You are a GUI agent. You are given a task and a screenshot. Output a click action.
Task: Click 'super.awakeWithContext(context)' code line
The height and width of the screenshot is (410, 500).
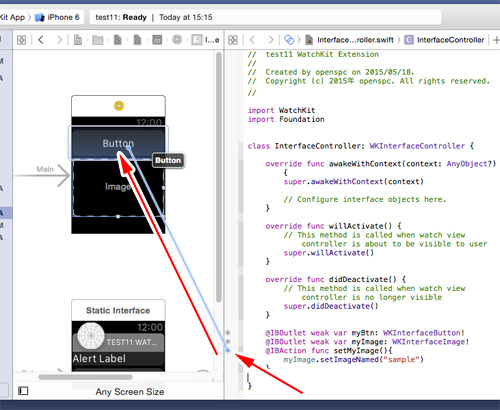(x=353, y=182)
